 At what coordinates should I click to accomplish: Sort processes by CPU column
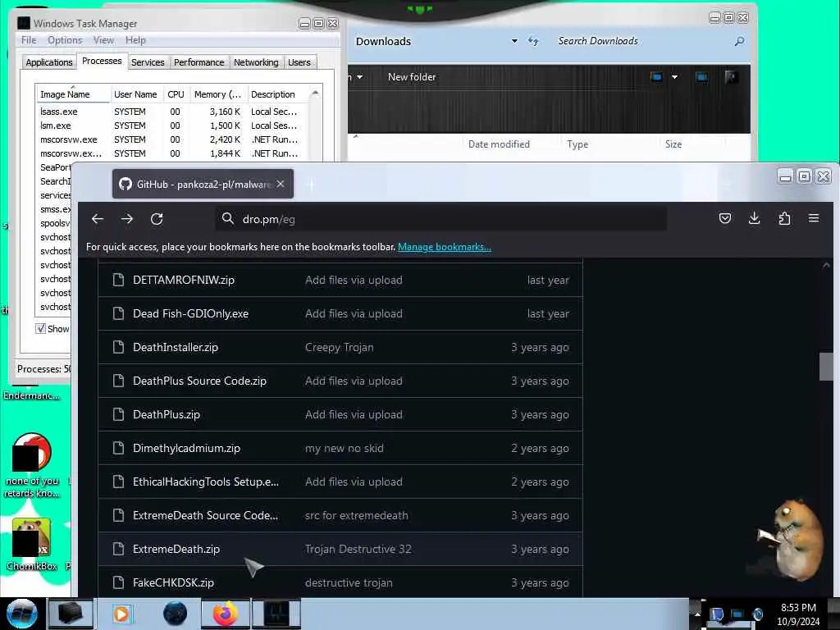[x=176, y=94]
